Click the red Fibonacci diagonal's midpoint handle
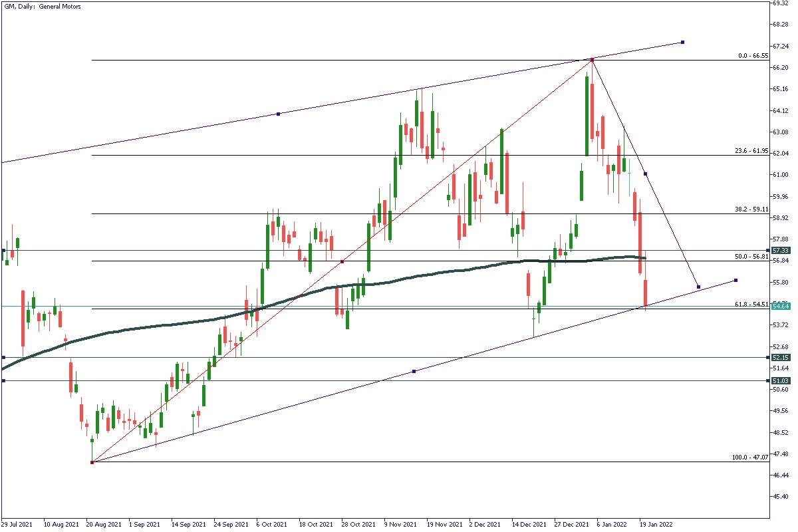This screenshot has width=798, height=532. point(342,261)
